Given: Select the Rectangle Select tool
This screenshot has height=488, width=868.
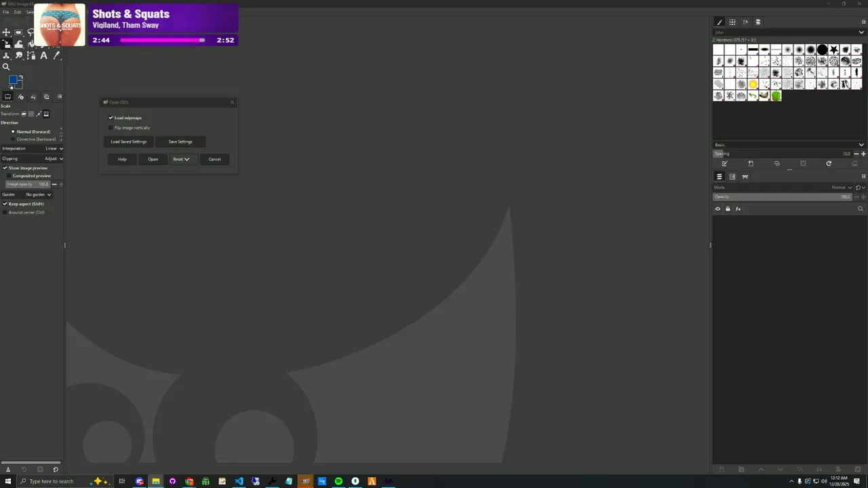Looking at the screenshot, I should [18, 32].
